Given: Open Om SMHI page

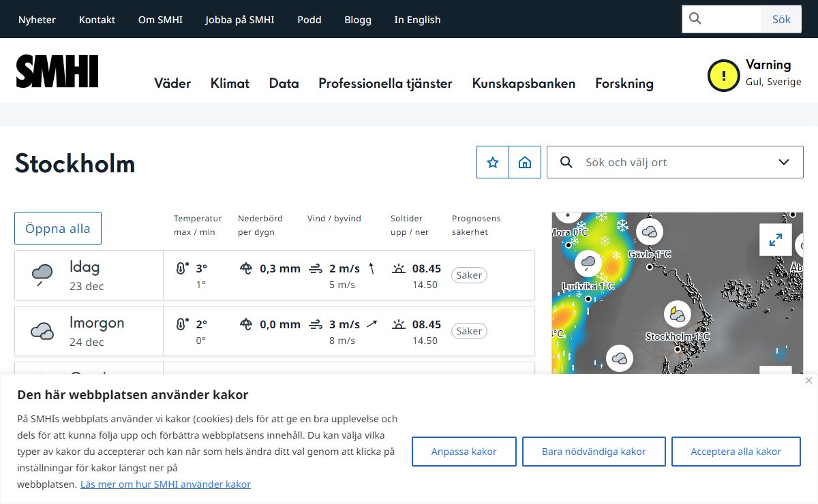Looking at the screenshot, I should (160, 19).
